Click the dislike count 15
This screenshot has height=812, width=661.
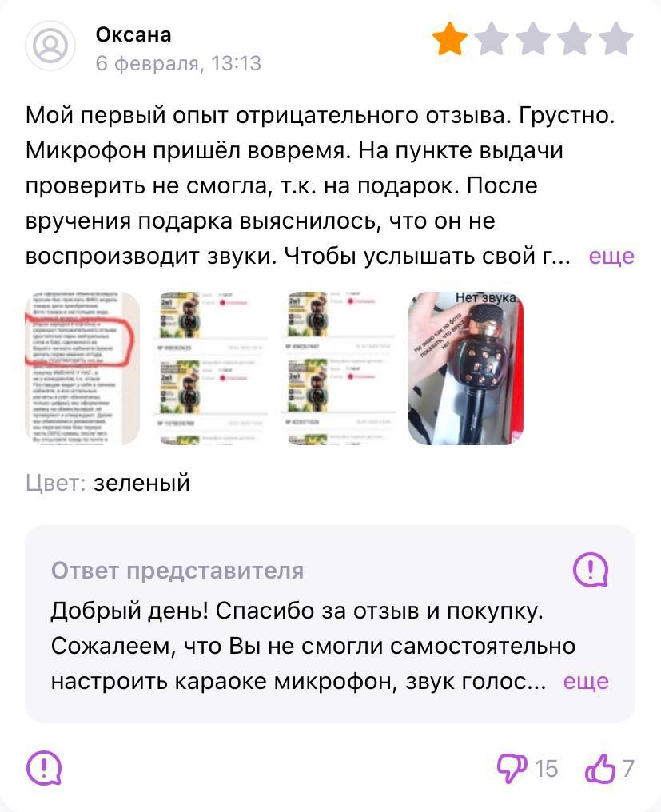pos(546,769)
